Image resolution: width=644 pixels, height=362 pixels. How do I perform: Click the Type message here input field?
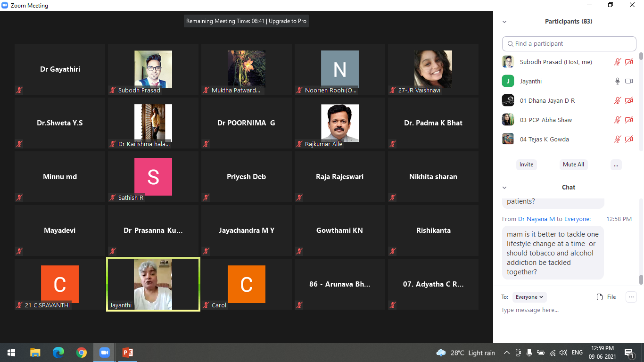566,310
